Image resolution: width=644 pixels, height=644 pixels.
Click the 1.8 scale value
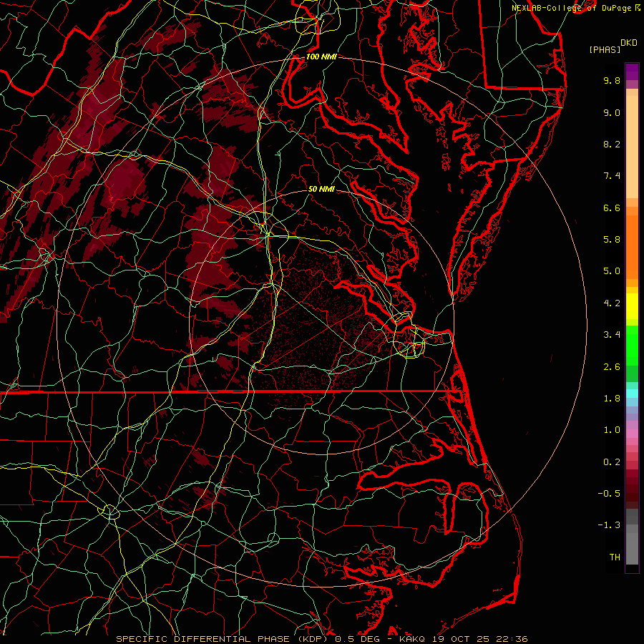[x=612, y=399]
